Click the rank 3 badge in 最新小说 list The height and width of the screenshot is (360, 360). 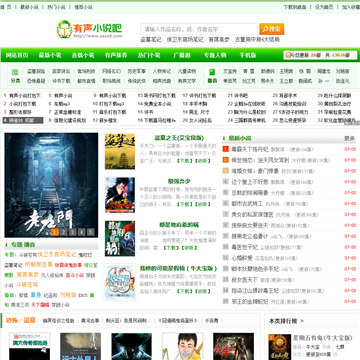226,171
